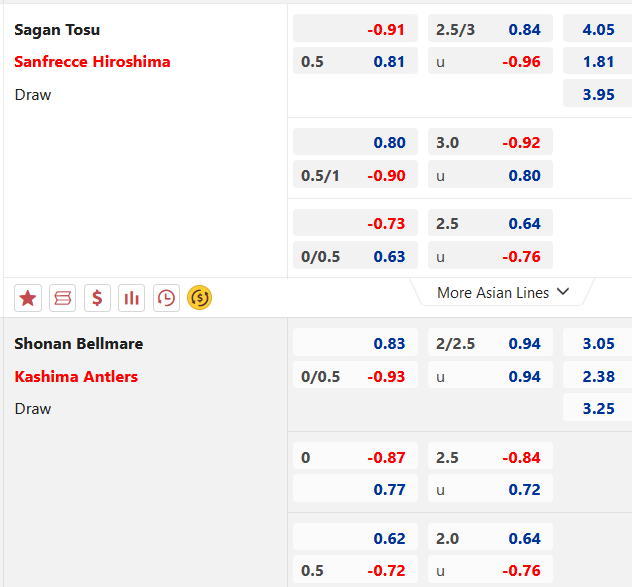Pick Sanfrecce Hiroshima 0.5 handicap at 0.81

coord(355,61)
